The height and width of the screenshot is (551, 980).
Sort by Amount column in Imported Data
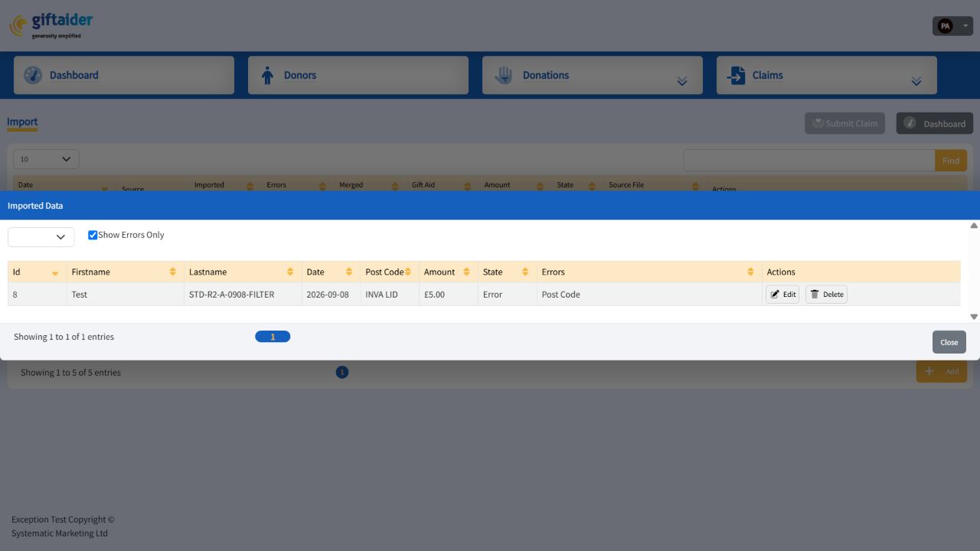coord(466,272)
